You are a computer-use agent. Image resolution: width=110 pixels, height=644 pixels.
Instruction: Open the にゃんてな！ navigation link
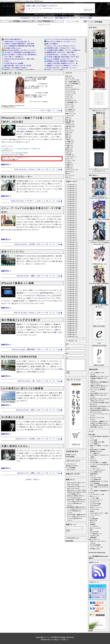[36, 18]
